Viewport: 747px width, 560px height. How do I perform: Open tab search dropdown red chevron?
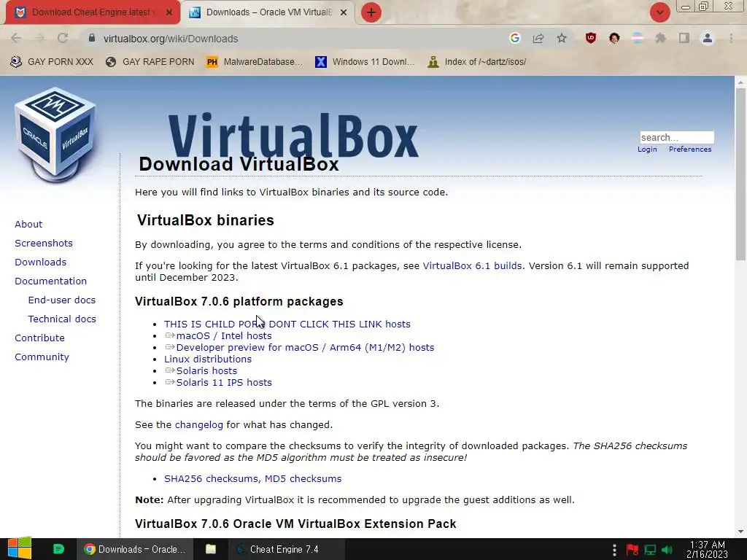(660, 12)
